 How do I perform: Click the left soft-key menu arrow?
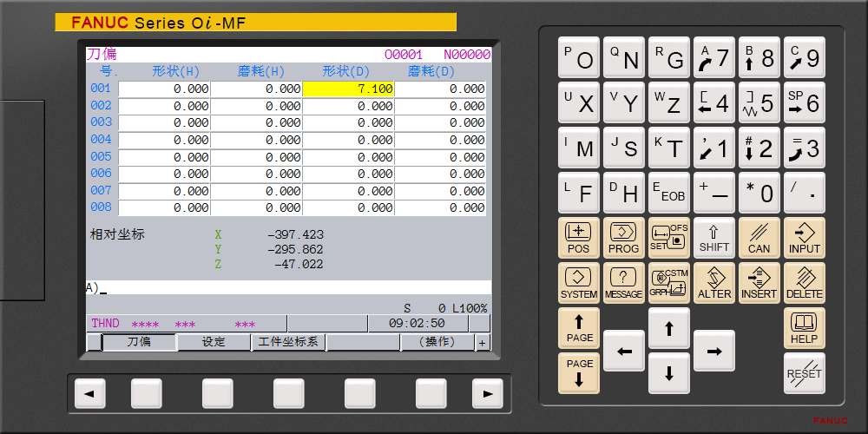coord(89,393)
